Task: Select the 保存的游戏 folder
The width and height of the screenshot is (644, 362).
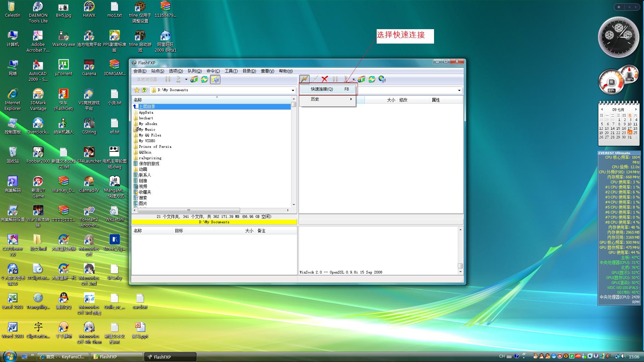Action: [x=149, y=164]
